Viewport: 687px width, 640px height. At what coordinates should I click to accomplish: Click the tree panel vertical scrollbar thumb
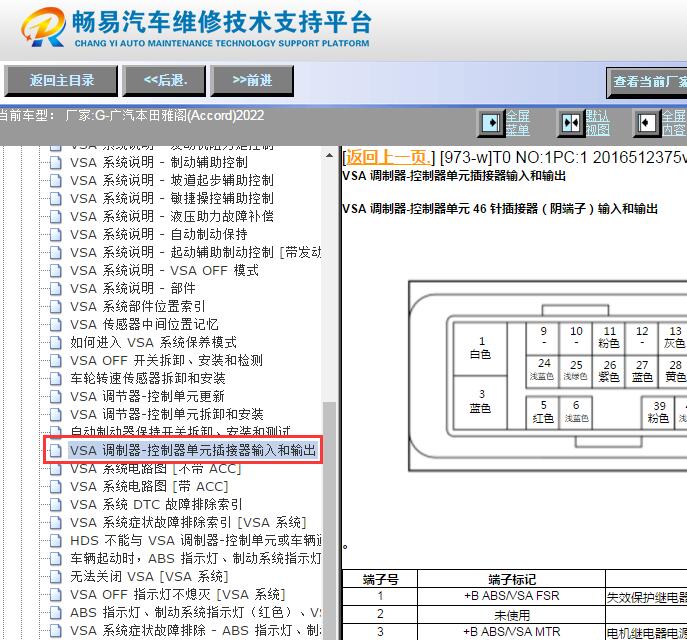329,520
